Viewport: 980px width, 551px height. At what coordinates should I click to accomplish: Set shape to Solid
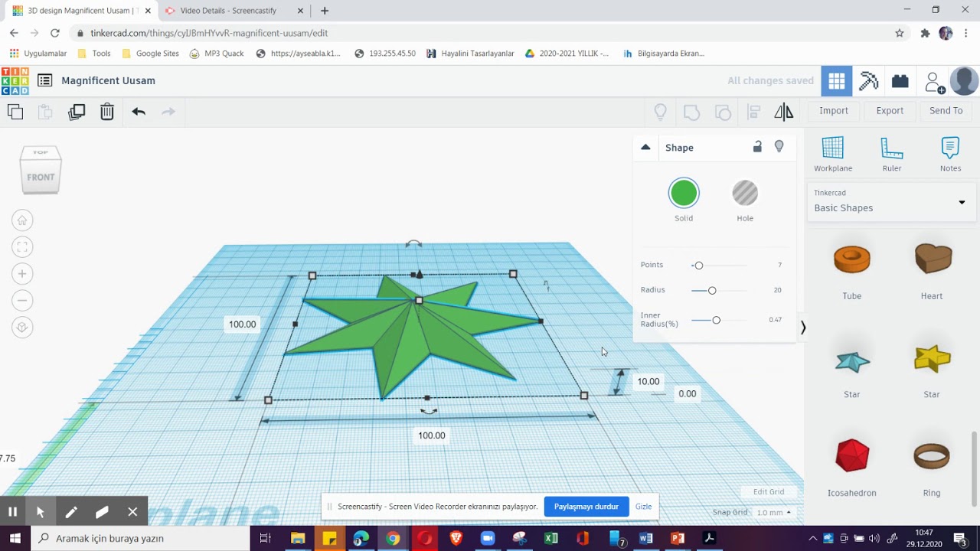[x=684, y=194]
